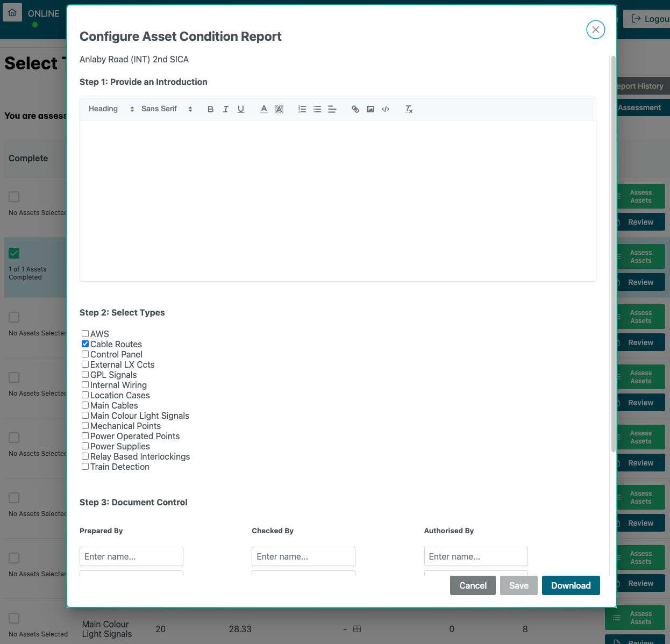The image size is (670, 644).
Task: Open the text alignment dropdown
Action: pyautogui.click(x=332, y=109)
